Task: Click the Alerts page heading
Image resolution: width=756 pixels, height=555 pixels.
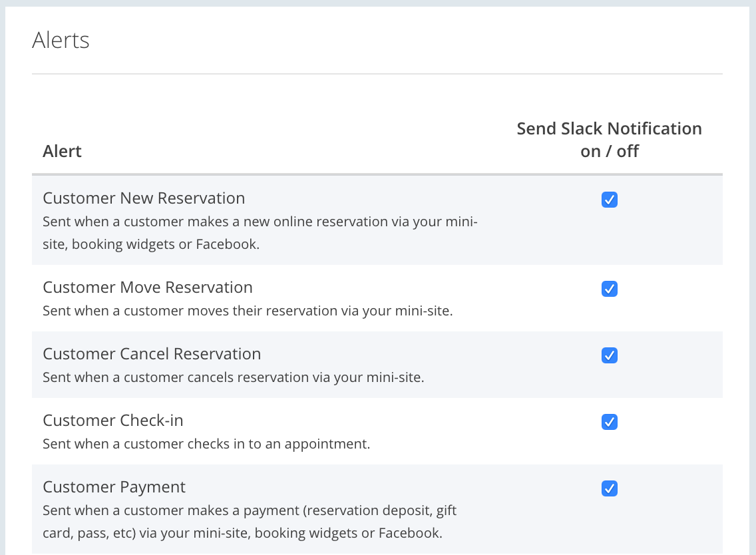Action: point(61,40)
